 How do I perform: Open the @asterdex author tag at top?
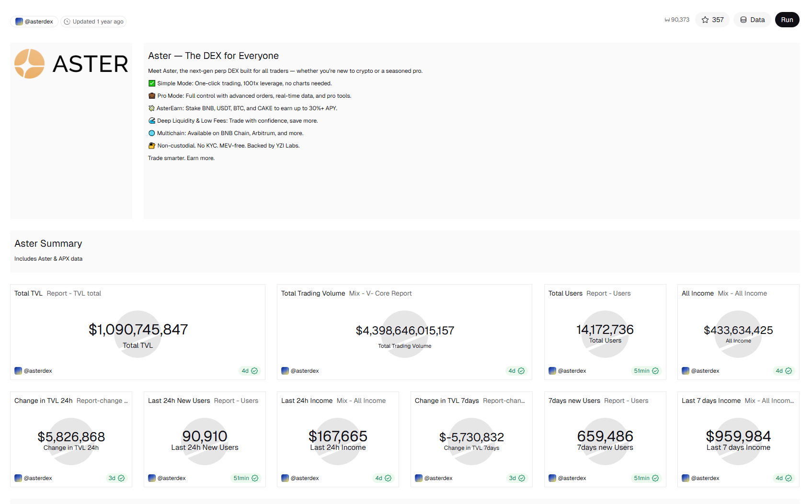(34, 22)
